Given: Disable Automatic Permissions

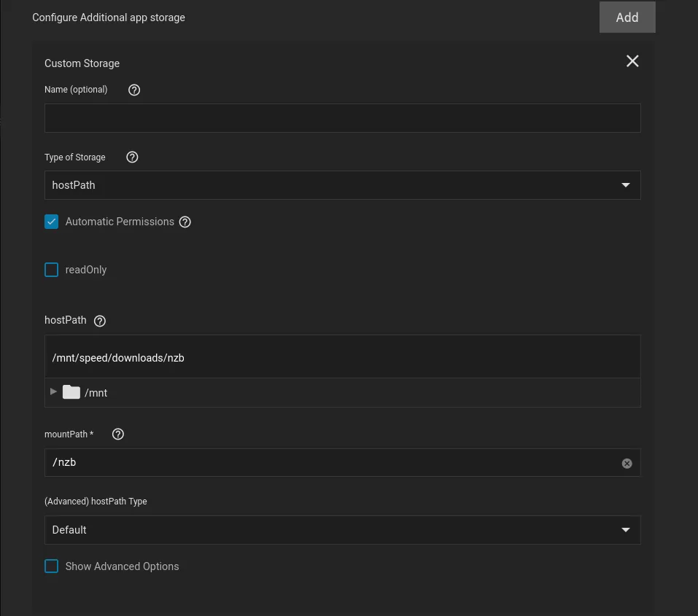Looking at the screenshot, I should [51, 222].
